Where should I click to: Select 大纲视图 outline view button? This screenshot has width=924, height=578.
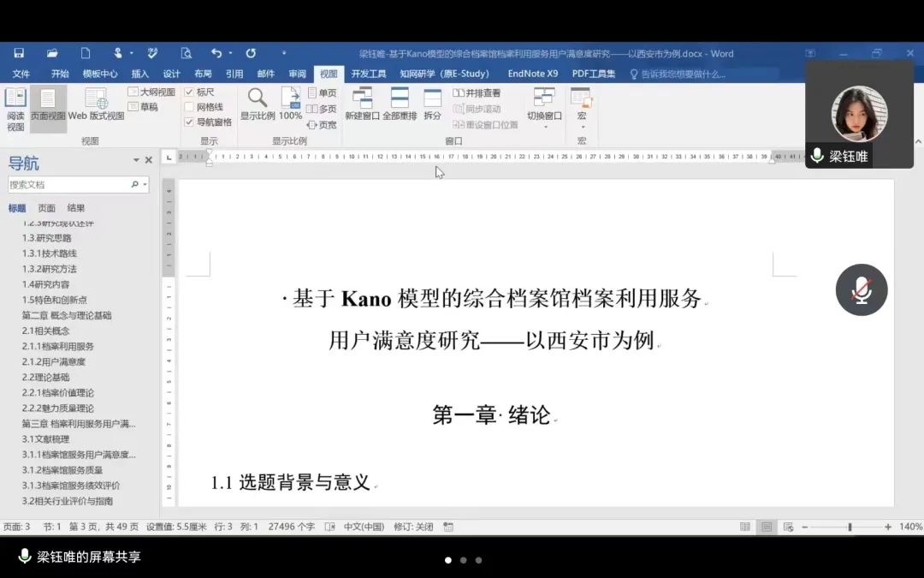[x=151, y=92]
